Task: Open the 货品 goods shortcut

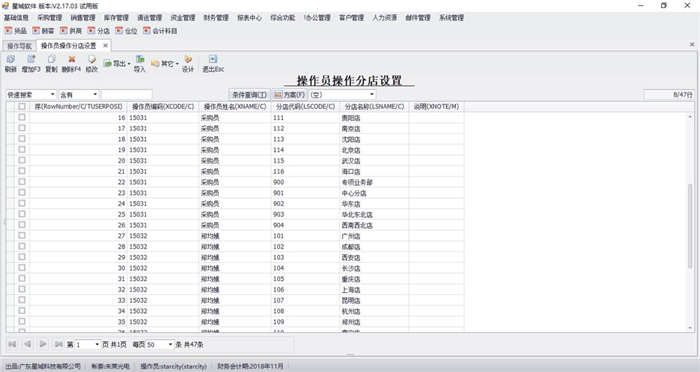Action: [16, 31]
